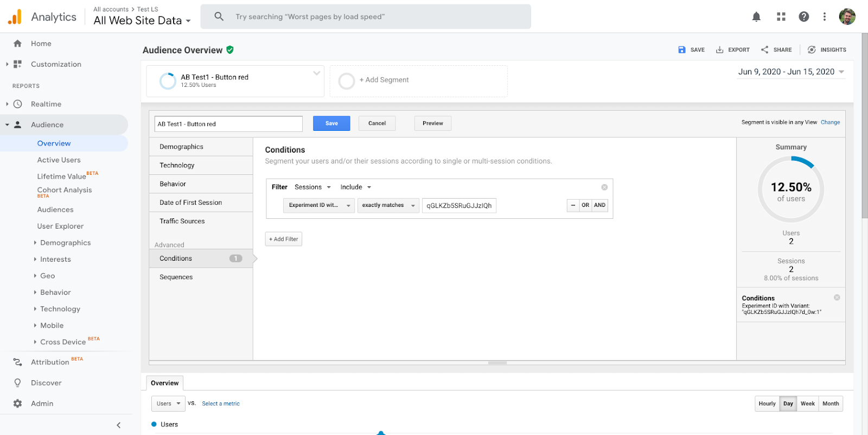This screenshot has height=435, width=868.
Task: Click the Audience person icon
Action: tap(18, 124)
